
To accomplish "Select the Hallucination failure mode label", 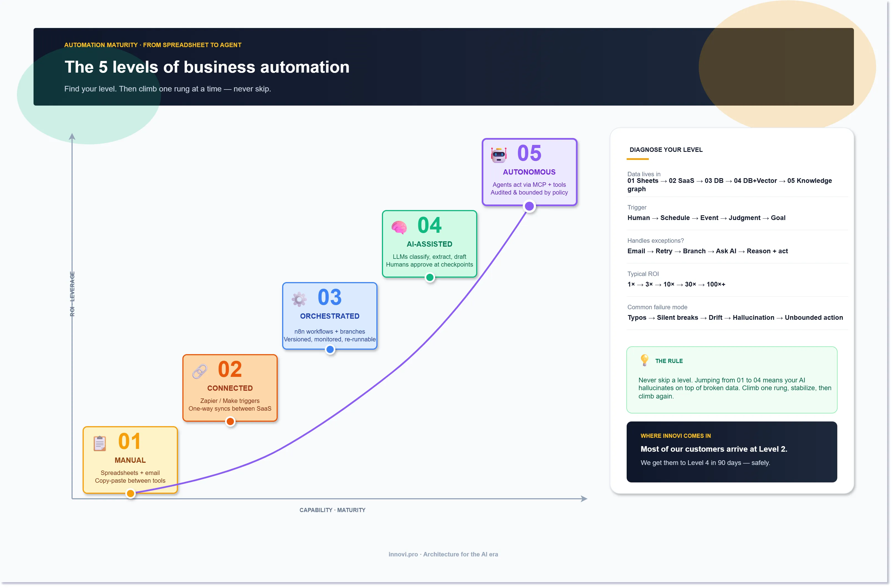I will coord(753,318).
